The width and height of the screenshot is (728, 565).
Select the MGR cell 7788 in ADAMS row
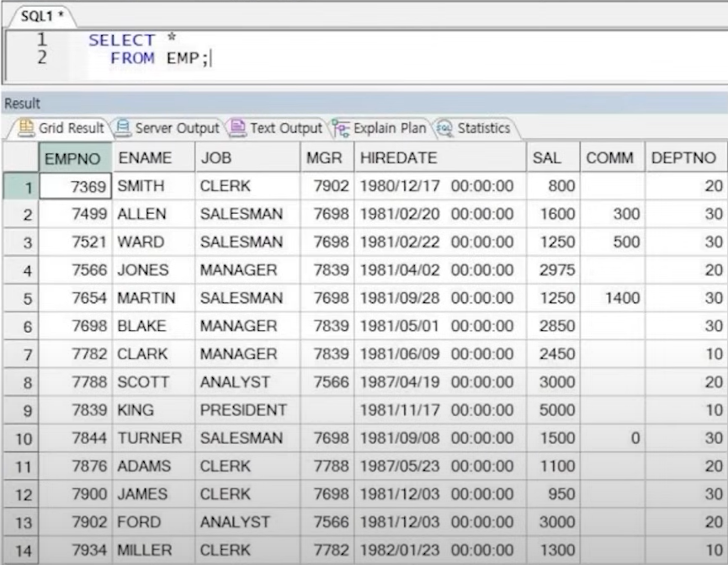tap(327, 466)
